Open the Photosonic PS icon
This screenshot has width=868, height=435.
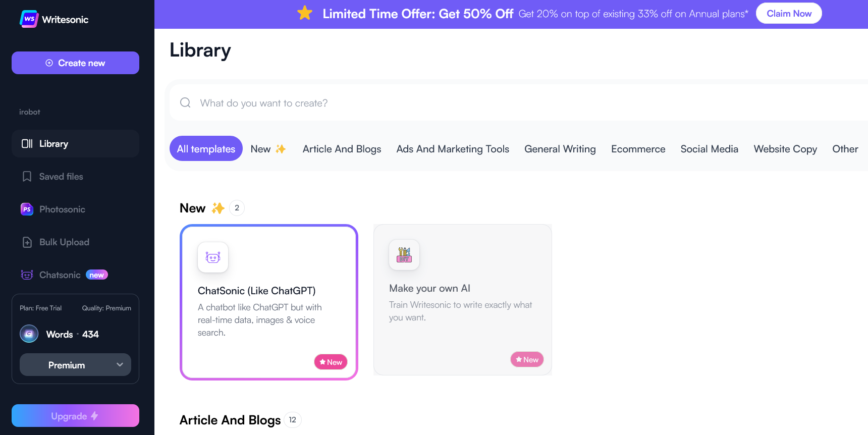[27, 209]
